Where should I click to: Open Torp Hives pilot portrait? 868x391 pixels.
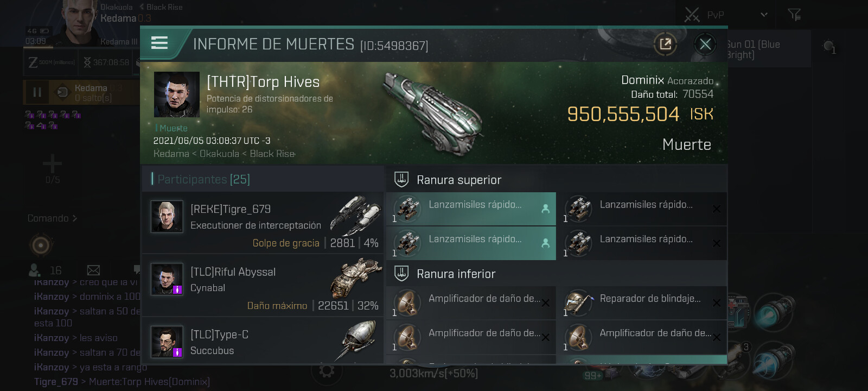click(177, 94)
